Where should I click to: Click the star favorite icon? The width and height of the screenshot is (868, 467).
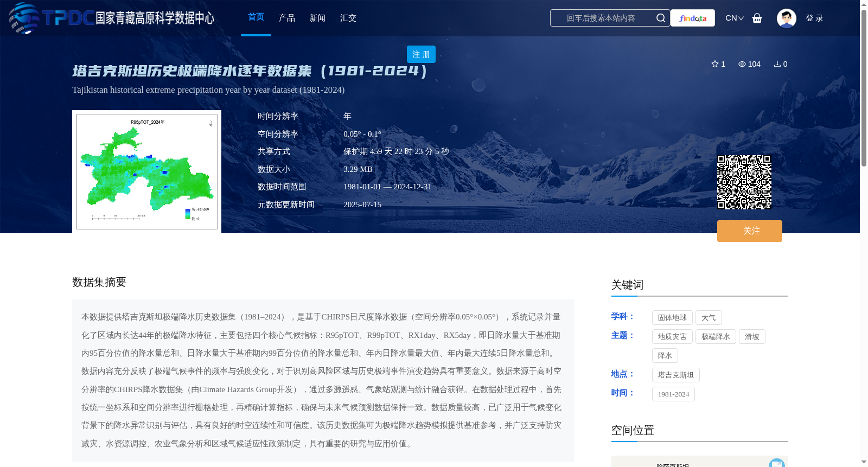[x=715, y=64]
